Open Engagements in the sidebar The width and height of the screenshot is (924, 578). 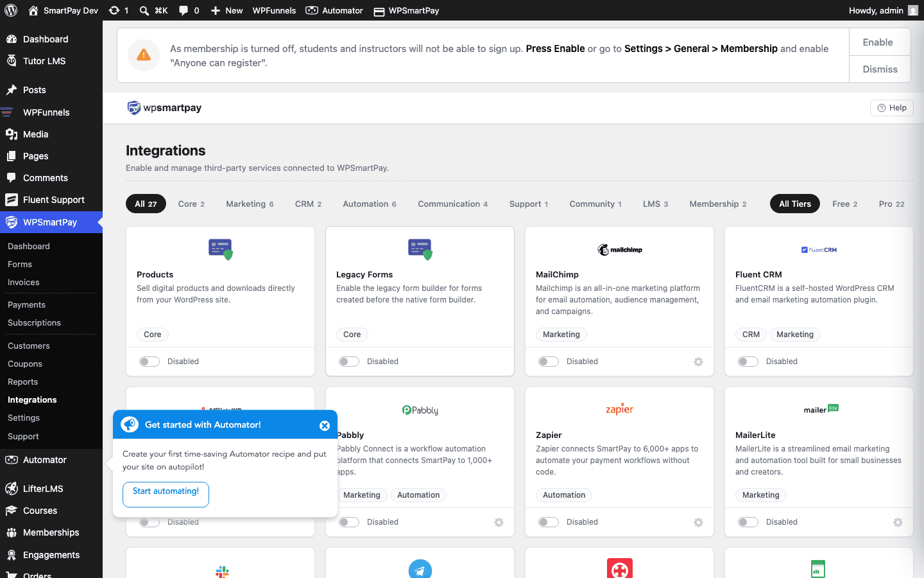point(51,555)
